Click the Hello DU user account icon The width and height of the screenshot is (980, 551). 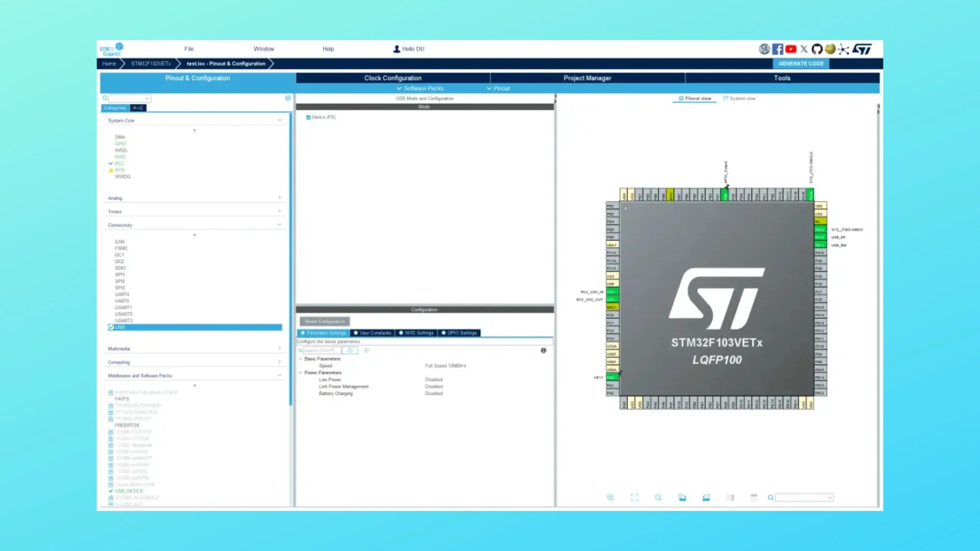pyautogui.click(x=397, y=49)
